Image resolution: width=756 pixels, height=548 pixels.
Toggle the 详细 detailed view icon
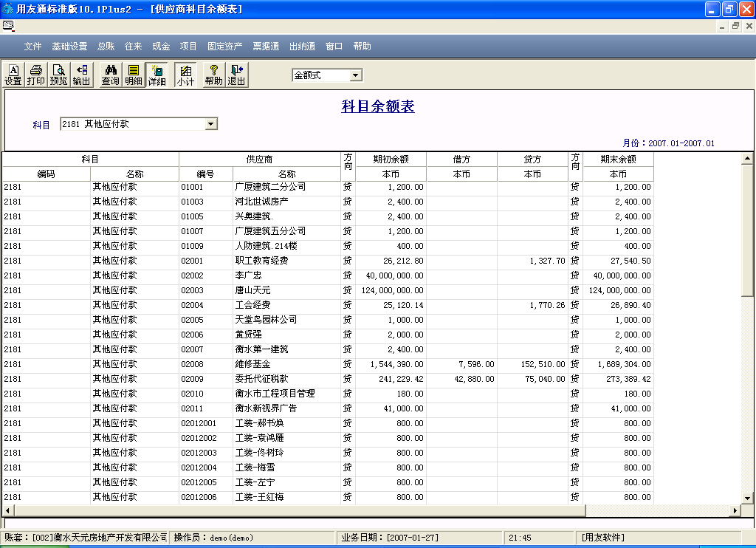(x=157, y=75)
